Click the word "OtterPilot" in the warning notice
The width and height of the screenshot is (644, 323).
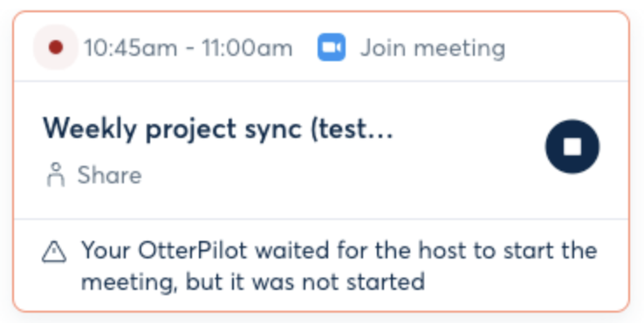click(x=192, y=251)
